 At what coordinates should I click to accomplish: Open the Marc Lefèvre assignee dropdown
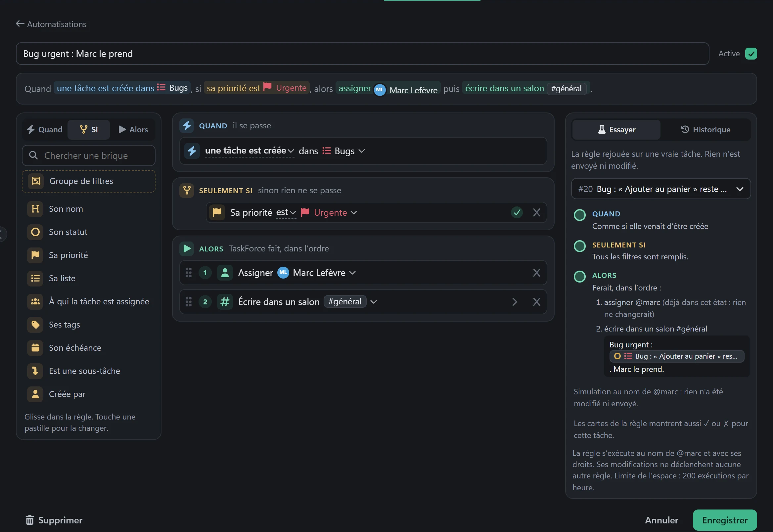[317, 273]
